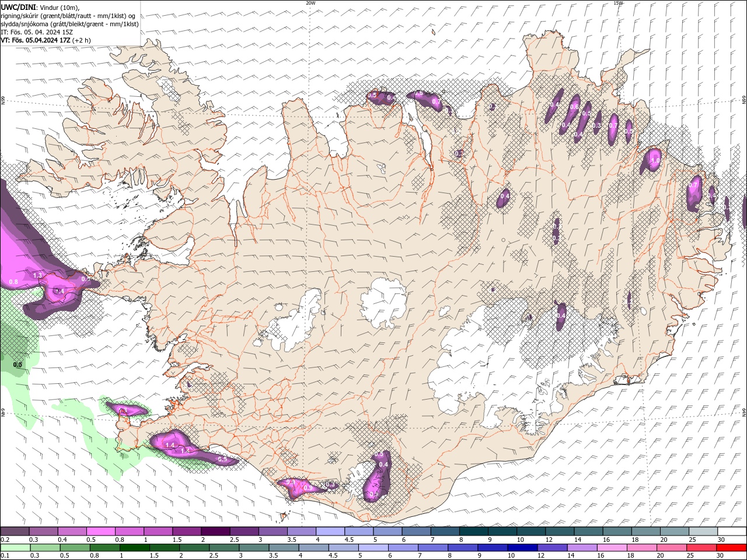Click the bright red swatch at value 30, bottom row
This screenshot has height=560, width=747.
click(731, 548)
